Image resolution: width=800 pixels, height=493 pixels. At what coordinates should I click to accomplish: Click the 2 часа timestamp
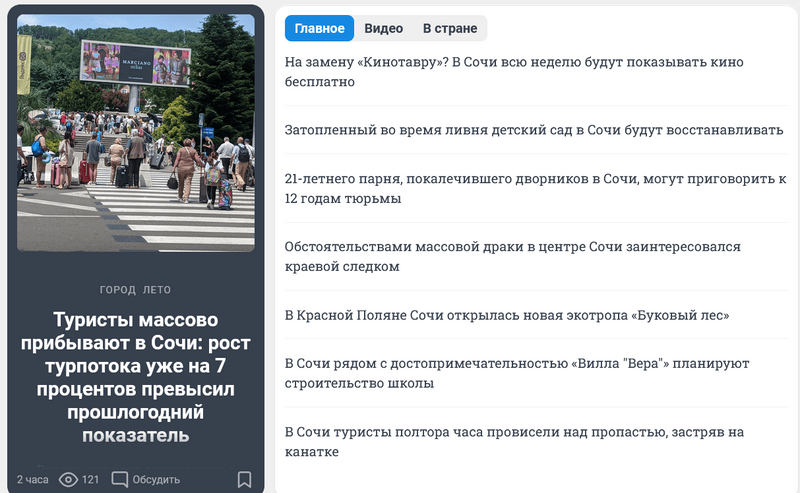(33, 480)
